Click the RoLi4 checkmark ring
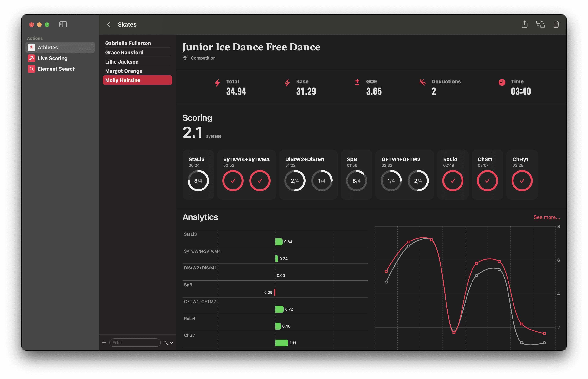Screen dimensions: 588x379 click(453, 181)
